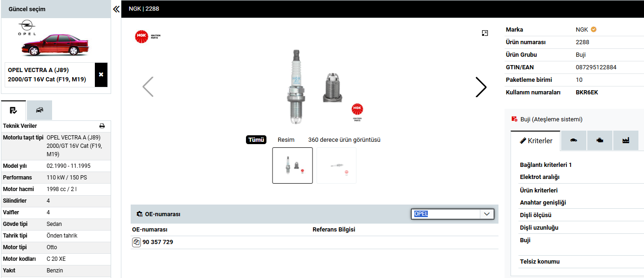Click the Tahrik tipi value Önden tahrik
Viewport: 644px width, 278px height.
[62, 236]
